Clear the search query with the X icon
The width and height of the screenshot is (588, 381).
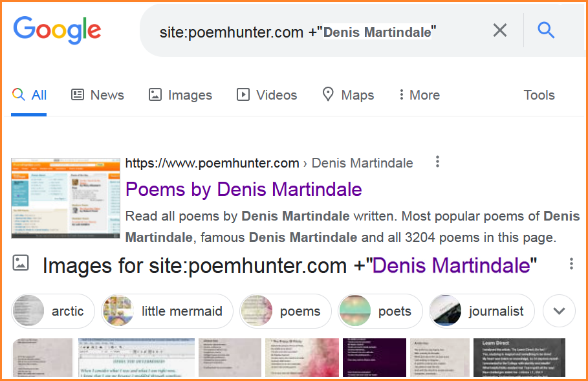[x=499, y=30]
